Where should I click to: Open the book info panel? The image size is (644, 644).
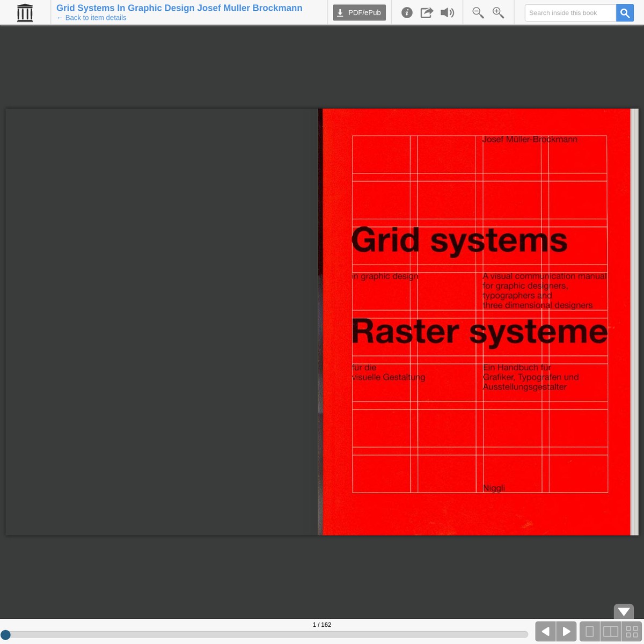tap(407, 12)
